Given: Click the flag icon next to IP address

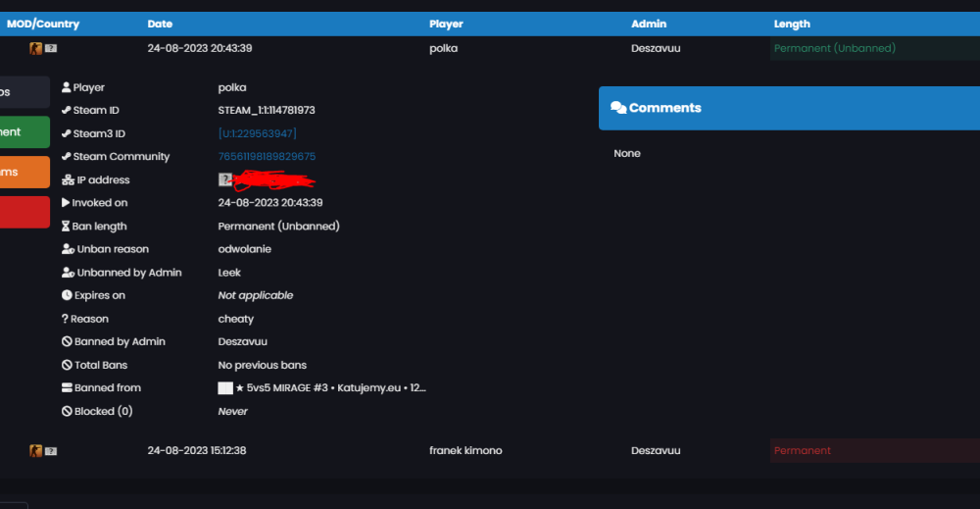Looking at the screenshot, I should coord(225,179).
